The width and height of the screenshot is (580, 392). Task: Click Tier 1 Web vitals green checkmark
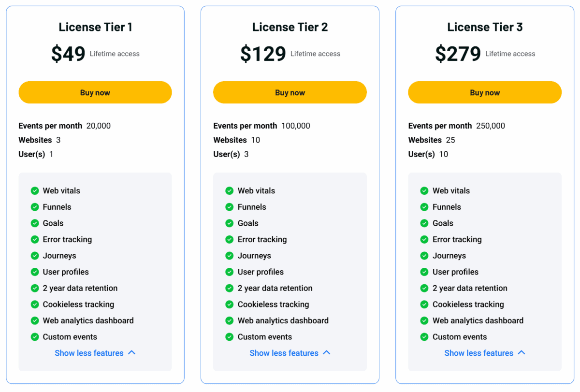[35, 191]
